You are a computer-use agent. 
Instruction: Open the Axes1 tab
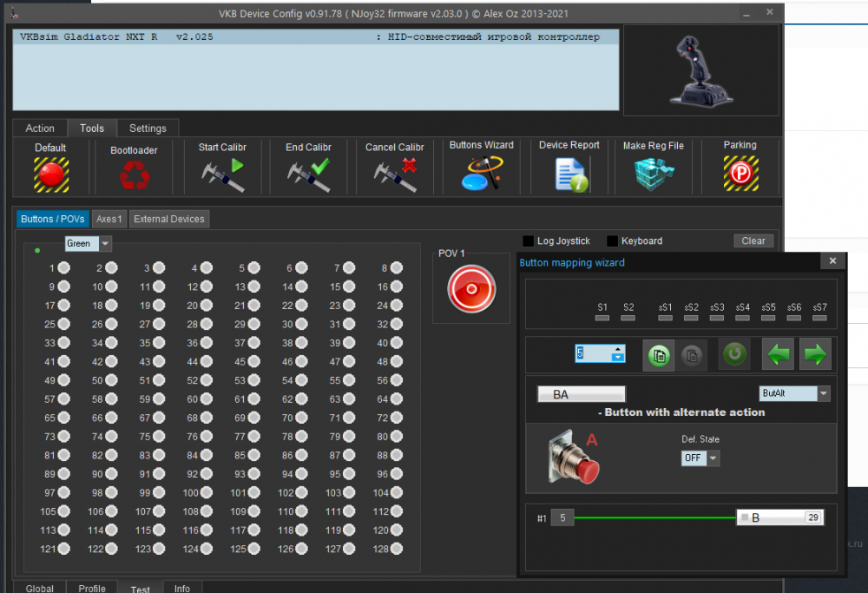pyautogui.click(x=109, y=220)
